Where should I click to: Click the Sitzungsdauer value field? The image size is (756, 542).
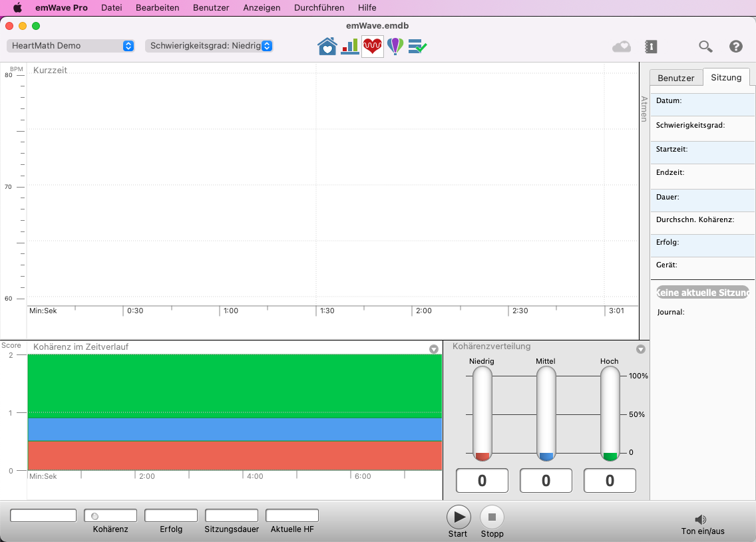coord(232,515)
